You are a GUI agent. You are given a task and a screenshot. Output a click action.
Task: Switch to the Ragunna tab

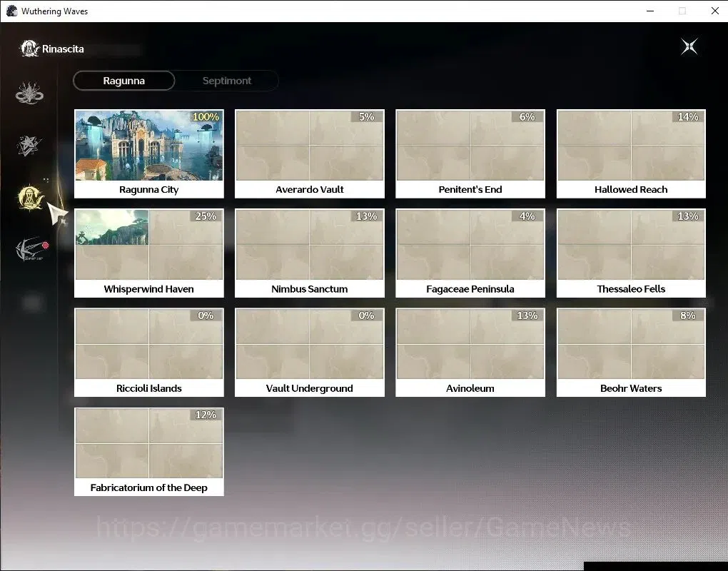coord(124,81)
